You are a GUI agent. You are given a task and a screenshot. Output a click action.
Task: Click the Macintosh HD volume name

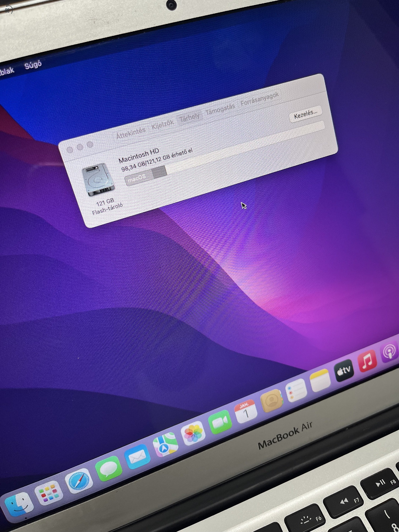pyautogui.click(x=139, y=156)
